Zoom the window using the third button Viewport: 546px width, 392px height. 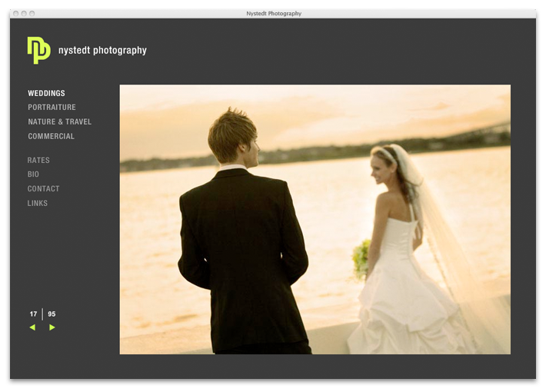32,14
